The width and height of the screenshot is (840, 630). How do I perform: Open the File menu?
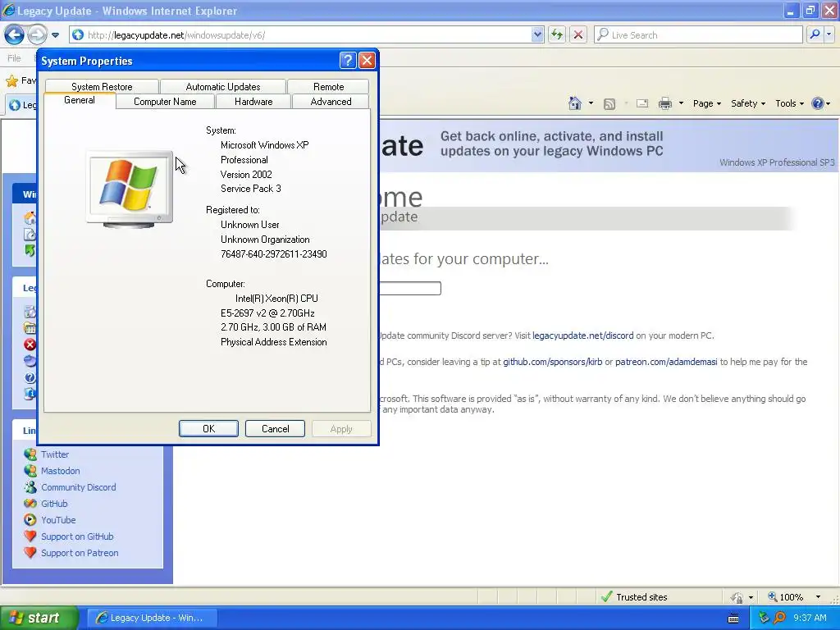pyautogui.click(x=15, y=58)
